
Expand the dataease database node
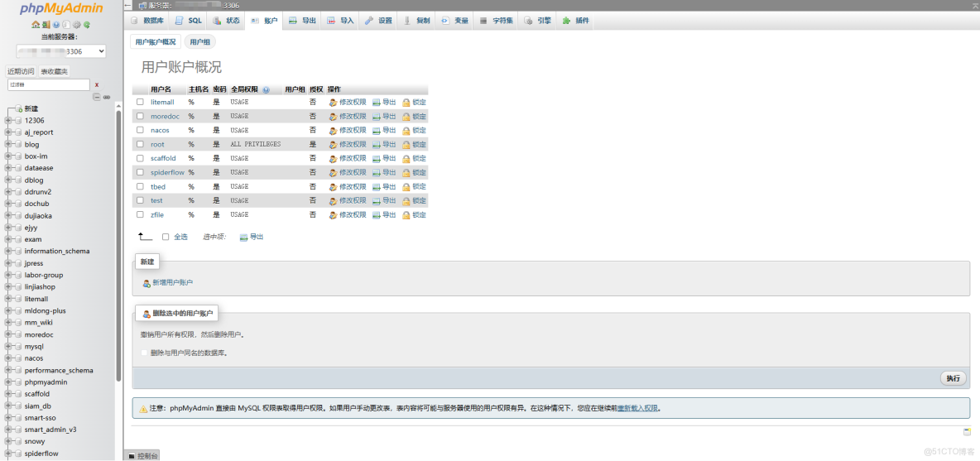pos(8,168)
